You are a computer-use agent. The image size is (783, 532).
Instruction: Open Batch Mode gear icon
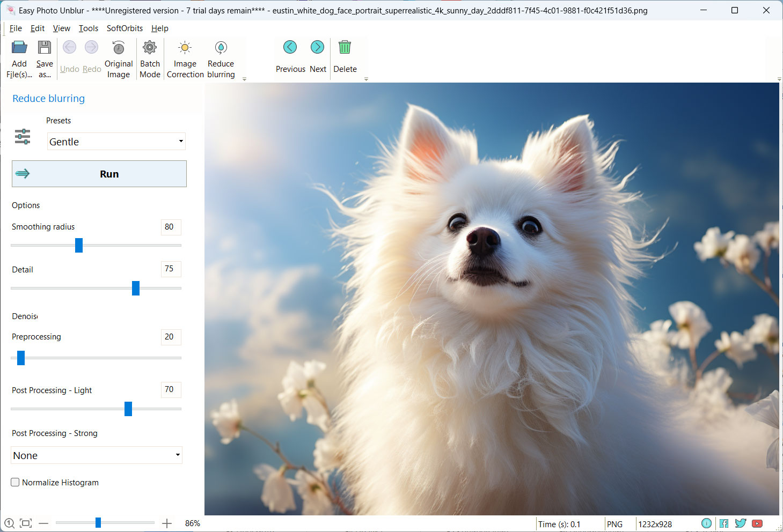[150, 48]
